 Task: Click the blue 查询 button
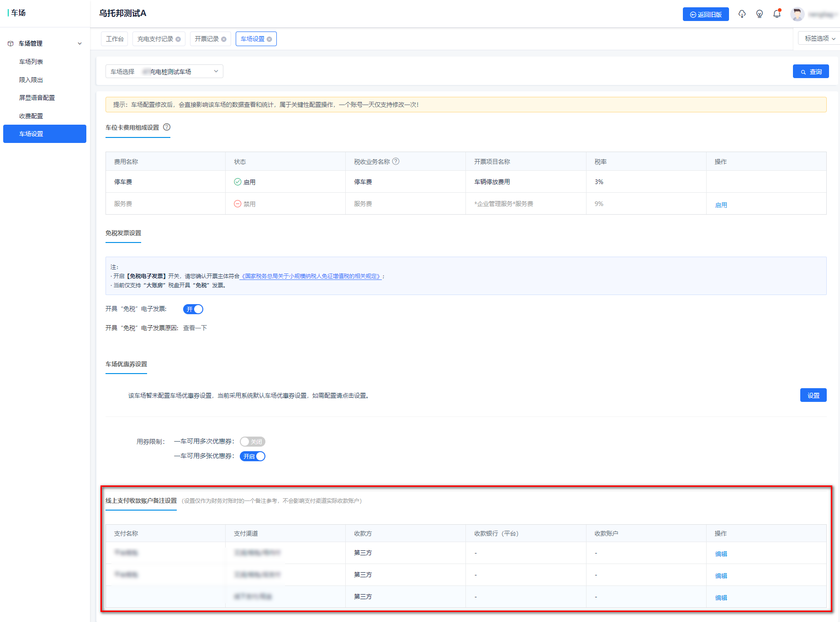coord(811,72)
